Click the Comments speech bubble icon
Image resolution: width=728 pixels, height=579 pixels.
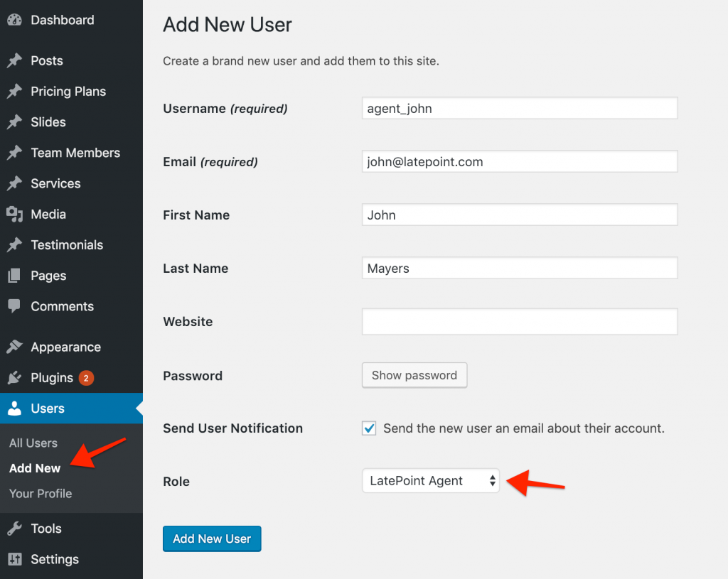[x=15, y=306]
